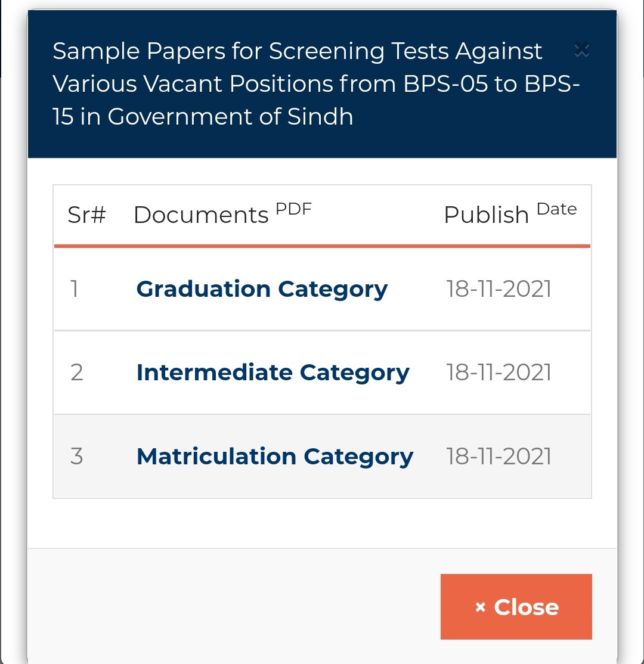644x664 pixels.
Task: Select serial number 3 cell
Action: [x=76, y=457]
